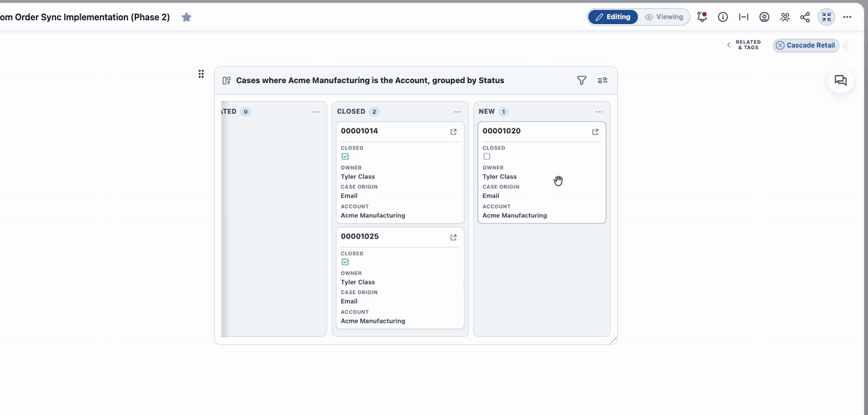
Task: Open the owner profile icon
Action: pyautogui.click(x=765, y=17)
